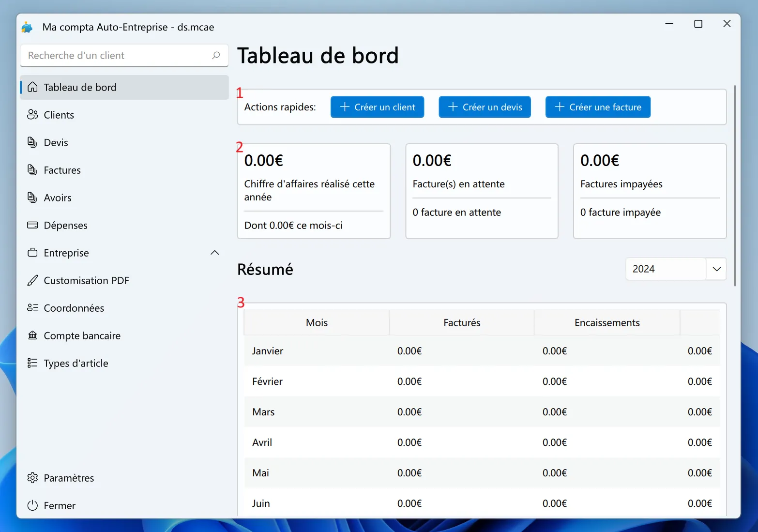Open Paramètres via the gear icon

[32, 478]
